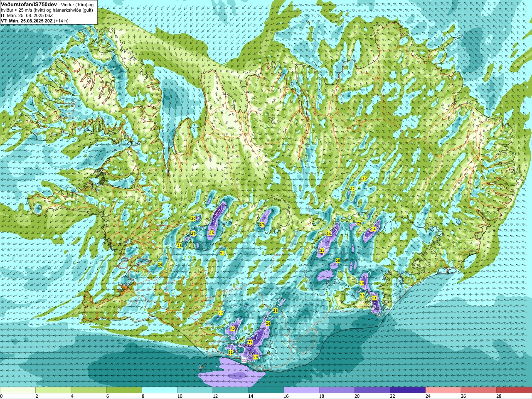
Task: Click the 20–22 m/s violet legend swatch
Action: point(372,390)
